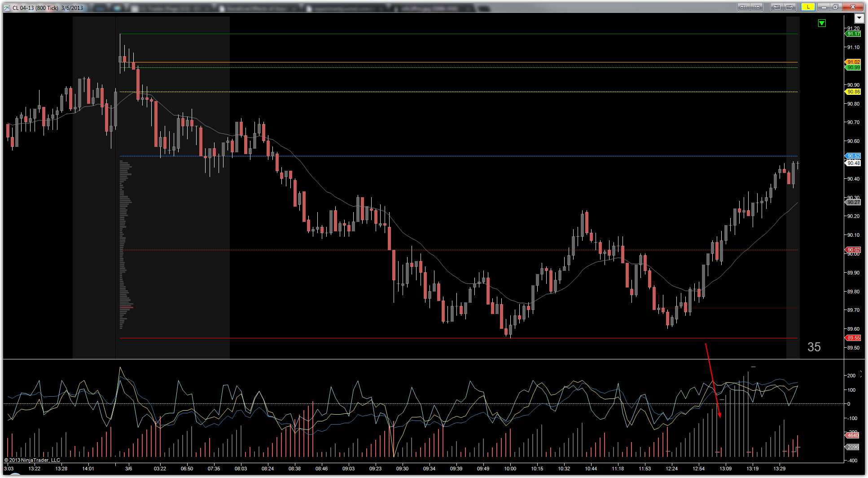This screenshot has width=868, height=478.
Task: Select the red 90.02 price marker
Action: point(854,250)
